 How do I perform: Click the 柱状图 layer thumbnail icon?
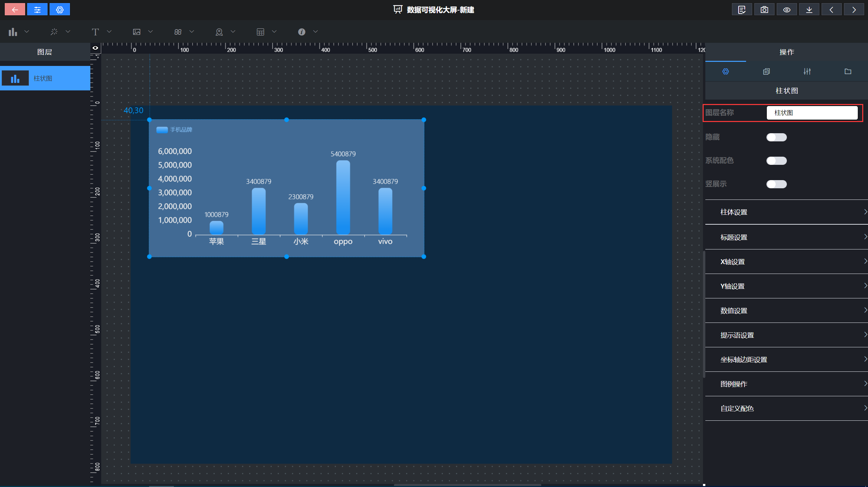[x=15, y=78]
